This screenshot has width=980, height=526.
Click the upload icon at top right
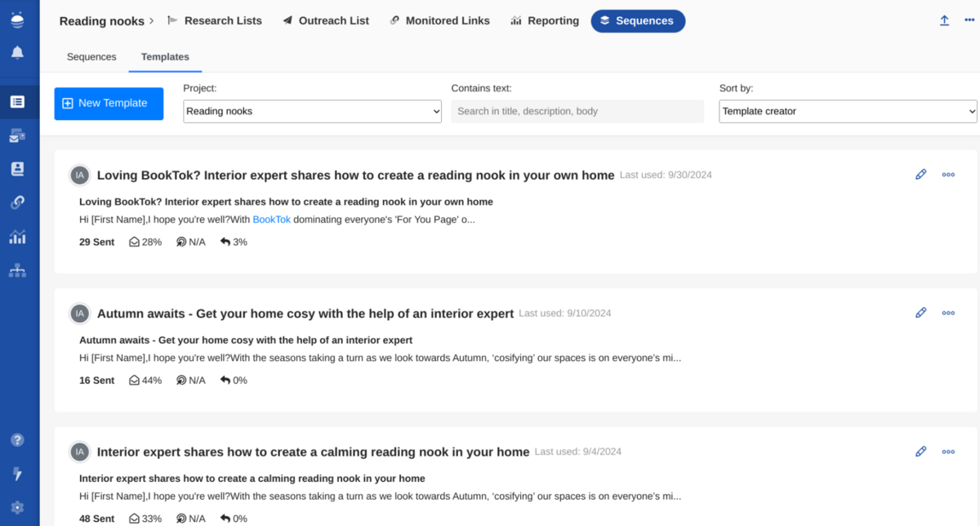(x=944, y=21)
